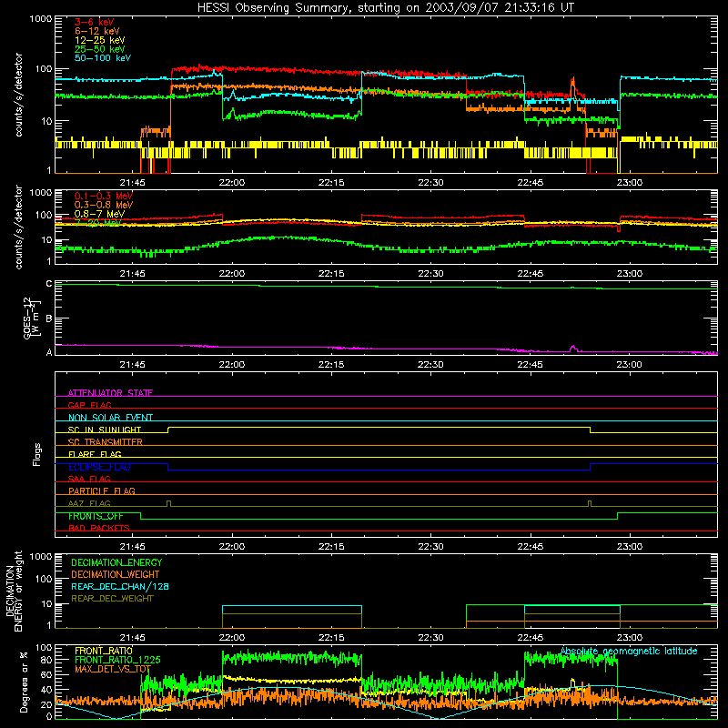Image resolution: width=728 pixels, height=728 pixels.
Task: Click the 0.1-0.3 MeV legend entry
Action: (x=104, y=196)
